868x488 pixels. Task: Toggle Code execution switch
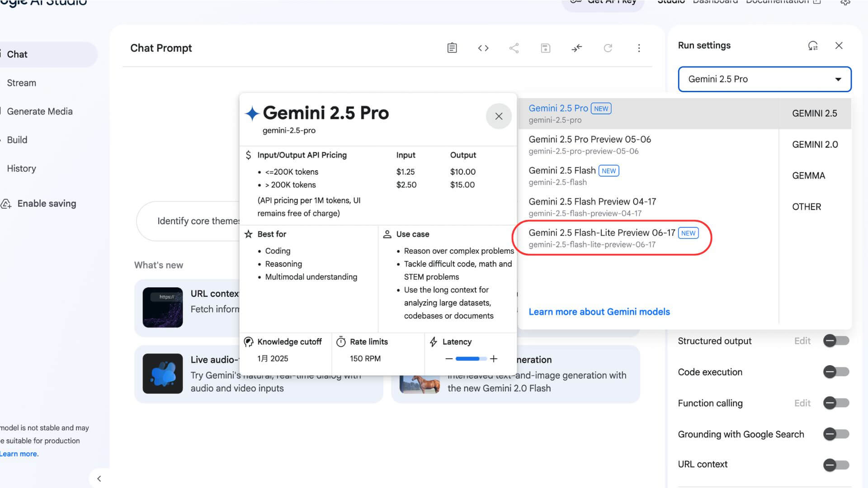tap(836, 372)
